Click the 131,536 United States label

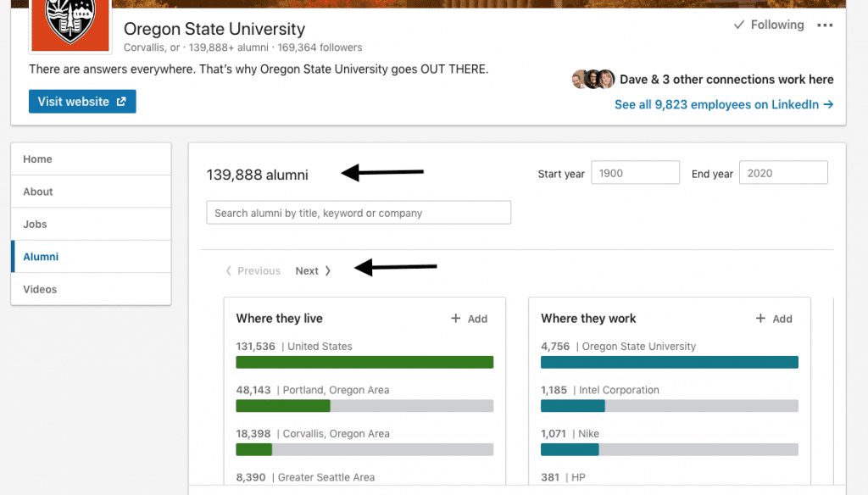point(294,347)
